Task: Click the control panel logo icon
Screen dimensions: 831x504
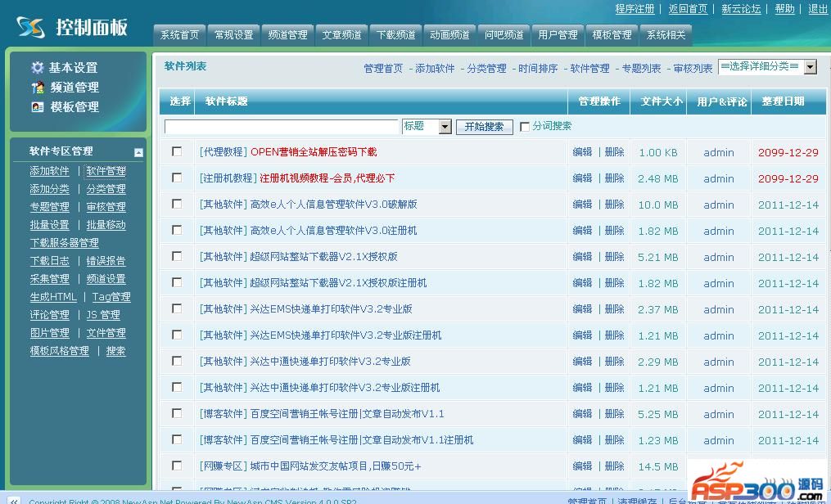Action: pyautogui.click(x=31, y=28)
